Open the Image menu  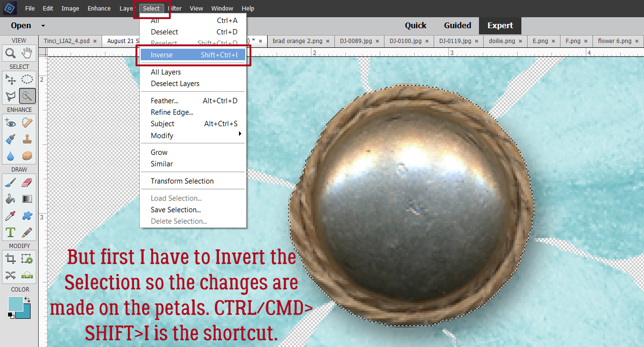(70, 9)
